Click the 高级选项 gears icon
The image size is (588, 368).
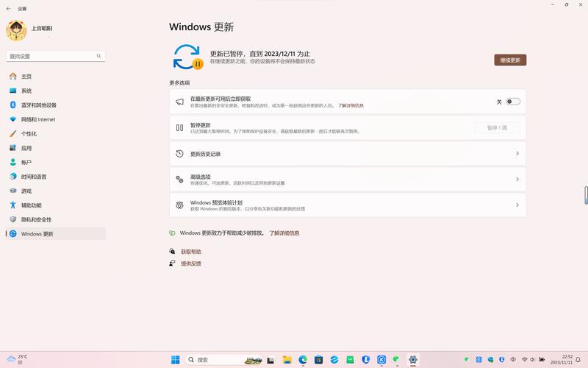[179, 179]
